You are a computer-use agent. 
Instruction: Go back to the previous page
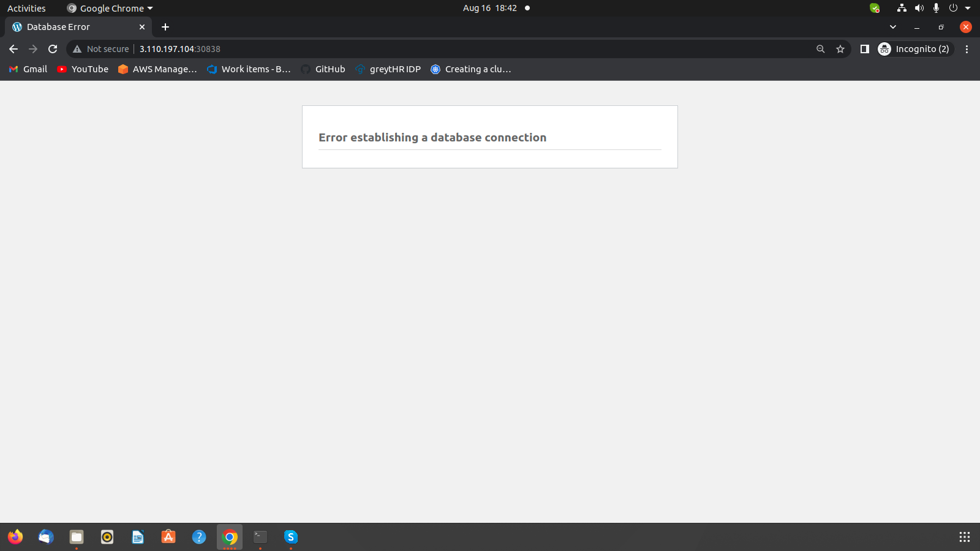(13, 49)
